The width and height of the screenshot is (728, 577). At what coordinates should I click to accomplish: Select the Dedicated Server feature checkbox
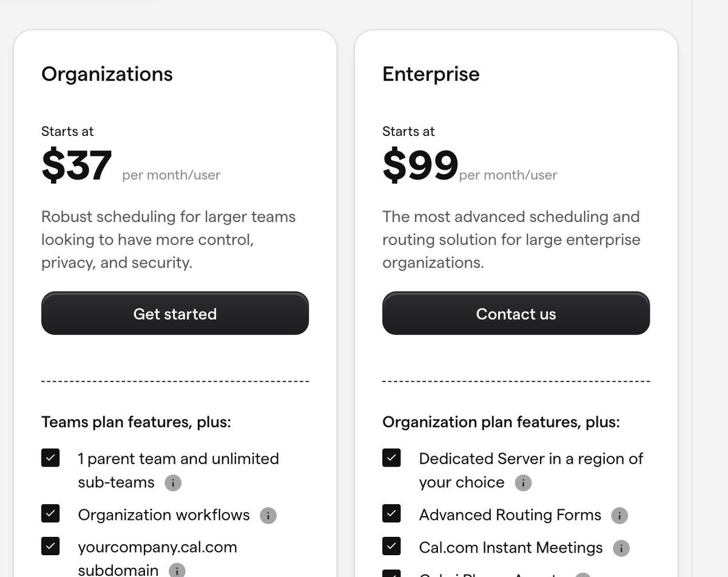click(x=392, y=458)
